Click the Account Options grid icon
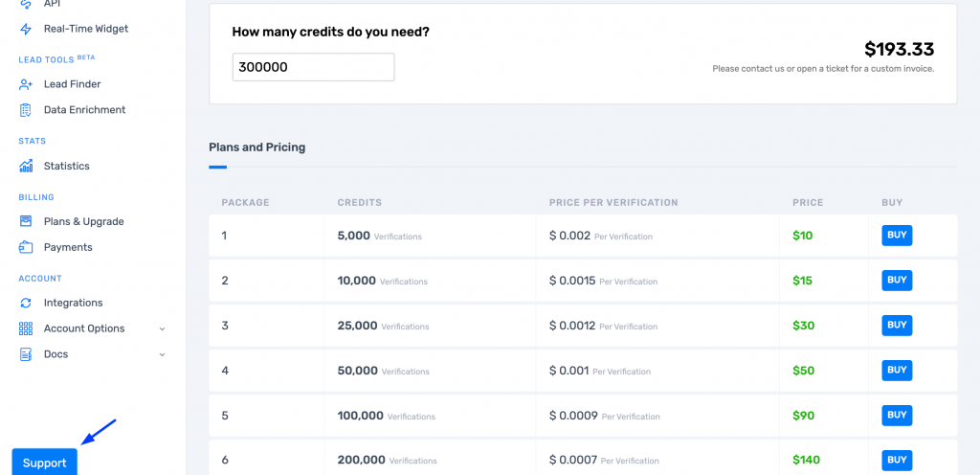The height and width of the screenshot is (475, 980). coord(26,328)
